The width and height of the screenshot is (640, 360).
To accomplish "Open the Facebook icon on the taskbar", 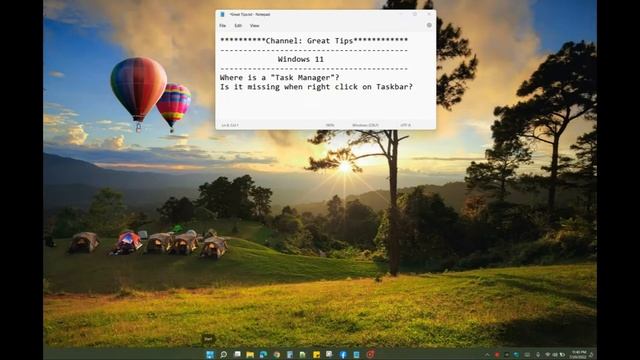I will click(x=343, y=354).
